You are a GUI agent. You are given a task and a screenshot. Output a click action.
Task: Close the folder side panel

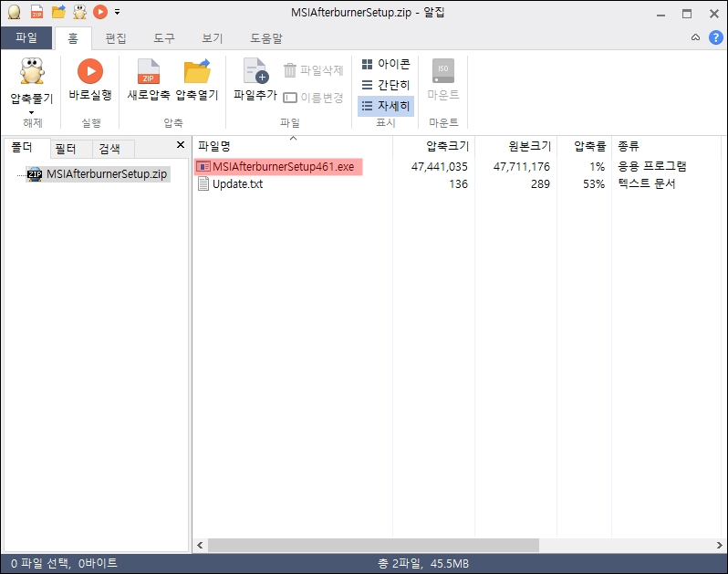click(181, 145)
